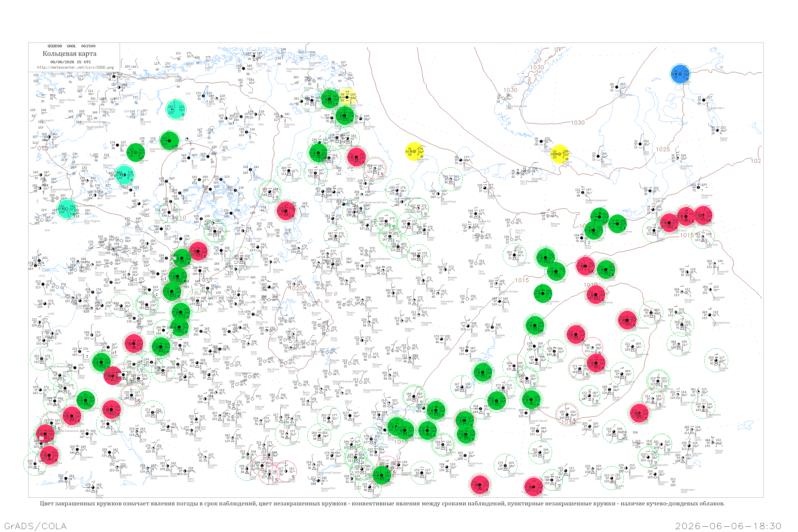Click the station label "Ноябрьск"
Viewport: 798px width, 532px height.
[x=695, y=280]
